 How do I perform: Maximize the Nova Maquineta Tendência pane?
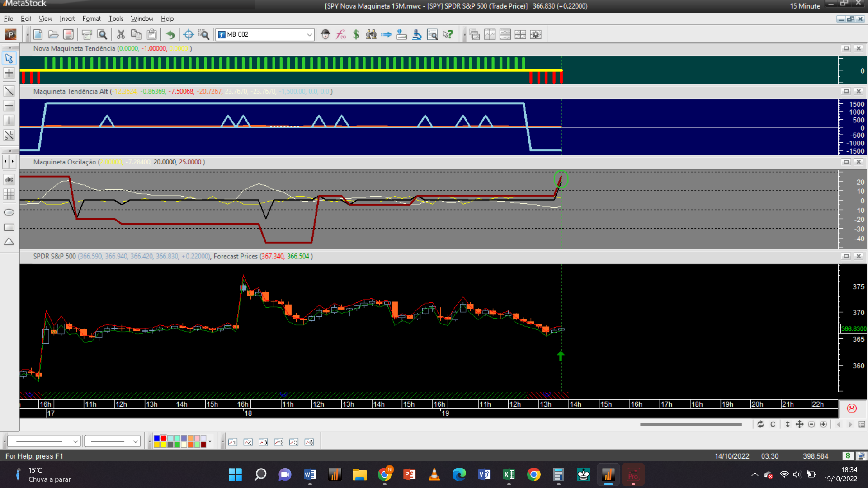846,48
